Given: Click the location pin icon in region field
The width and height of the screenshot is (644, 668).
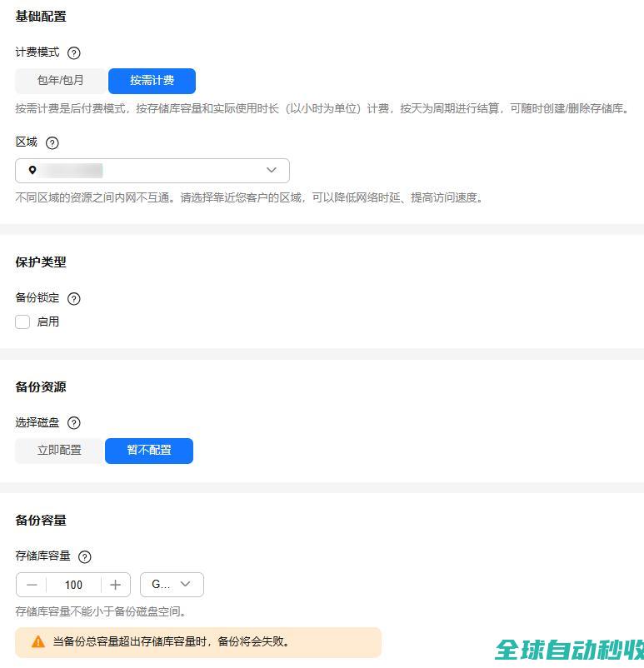Looking at the screenshot, I should (x=32, y=171).
